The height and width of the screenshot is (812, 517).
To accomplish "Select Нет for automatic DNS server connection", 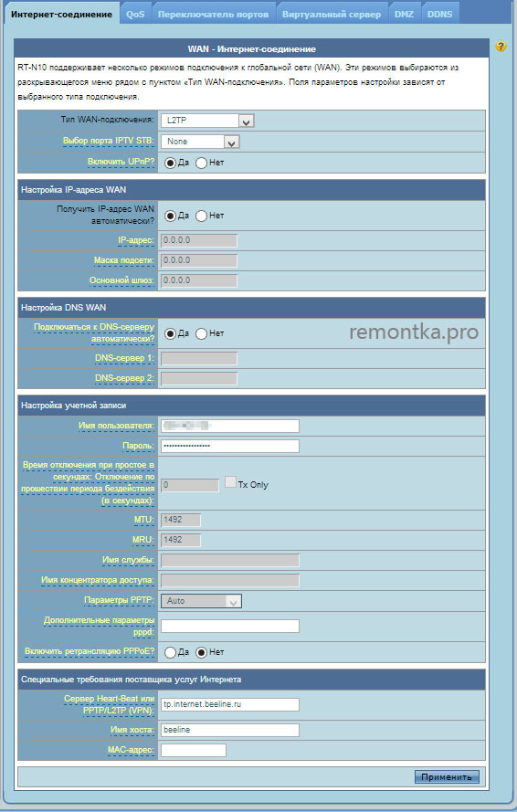I will [201, 334].
